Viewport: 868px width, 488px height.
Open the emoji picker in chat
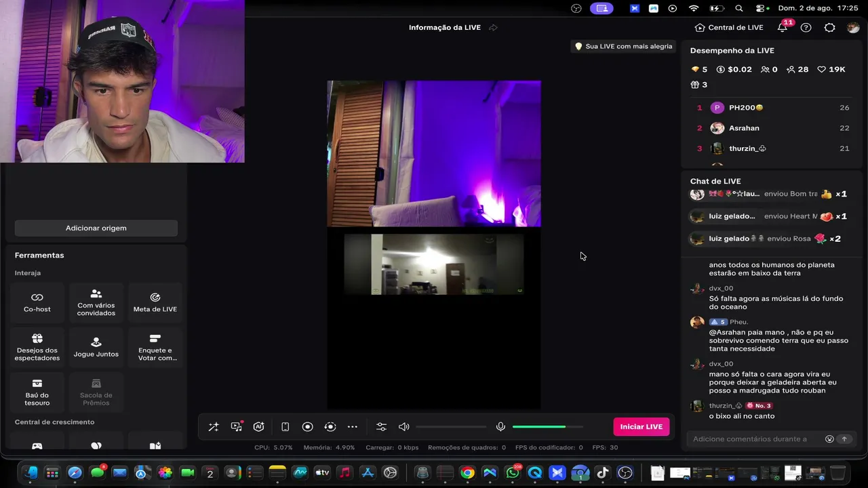point(829,439)
